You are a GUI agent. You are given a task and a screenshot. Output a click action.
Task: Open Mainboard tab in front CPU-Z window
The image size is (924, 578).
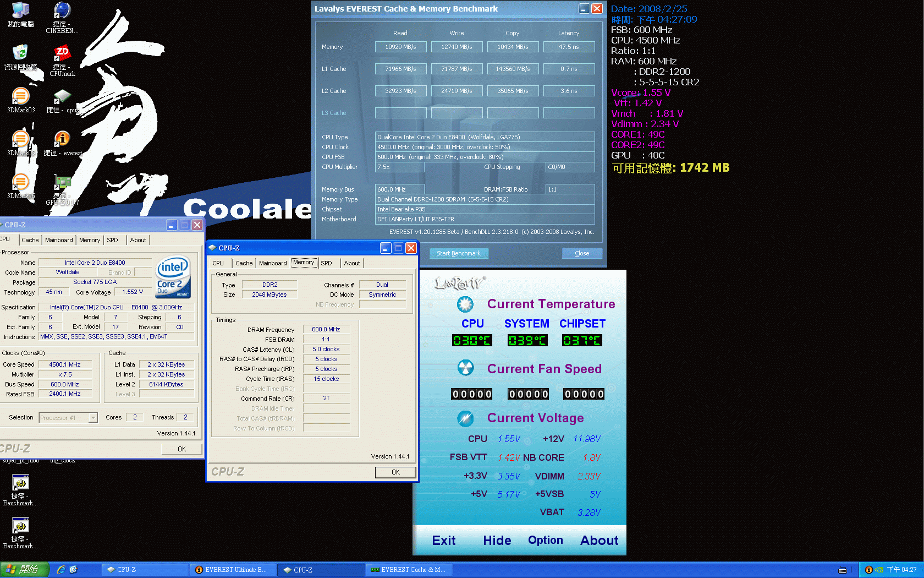click(273, 263)
